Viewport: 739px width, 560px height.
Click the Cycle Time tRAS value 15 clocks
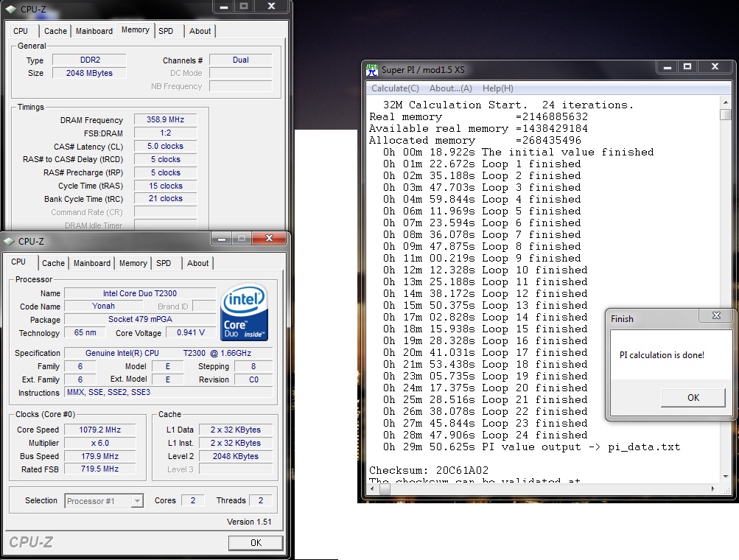(166, 186)
